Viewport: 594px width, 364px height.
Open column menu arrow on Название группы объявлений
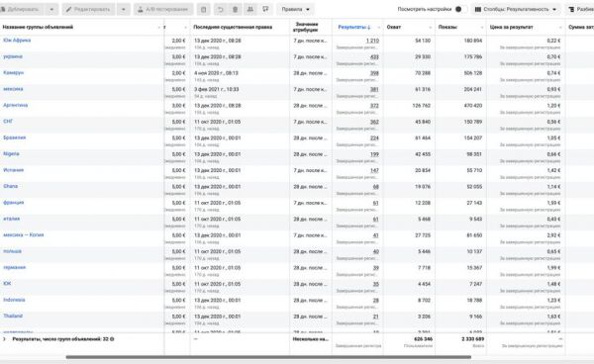pyautogui.click(x=158, y=28)
